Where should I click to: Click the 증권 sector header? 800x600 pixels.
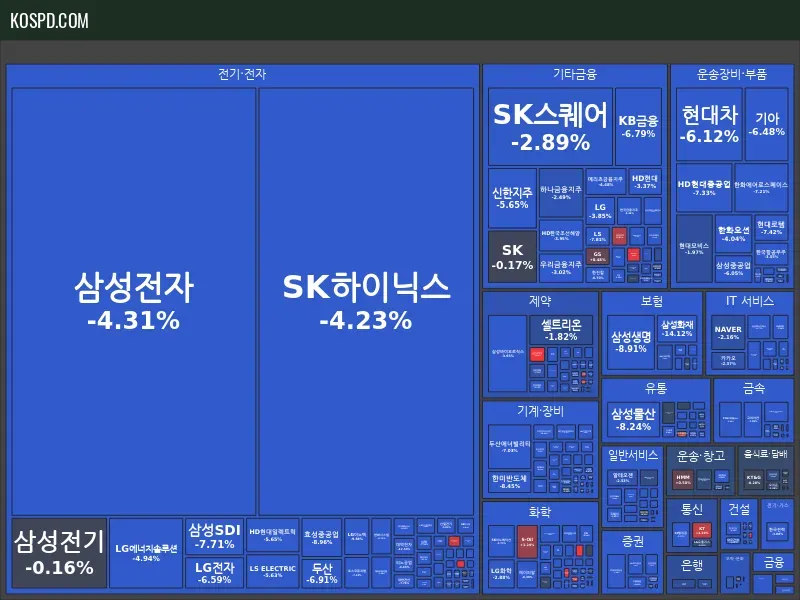[633, 541]
